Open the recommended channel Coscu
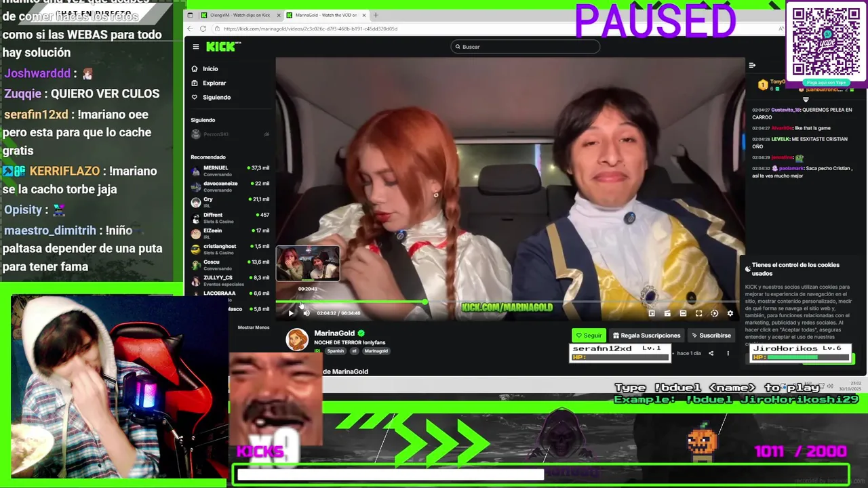 point(230,264)
